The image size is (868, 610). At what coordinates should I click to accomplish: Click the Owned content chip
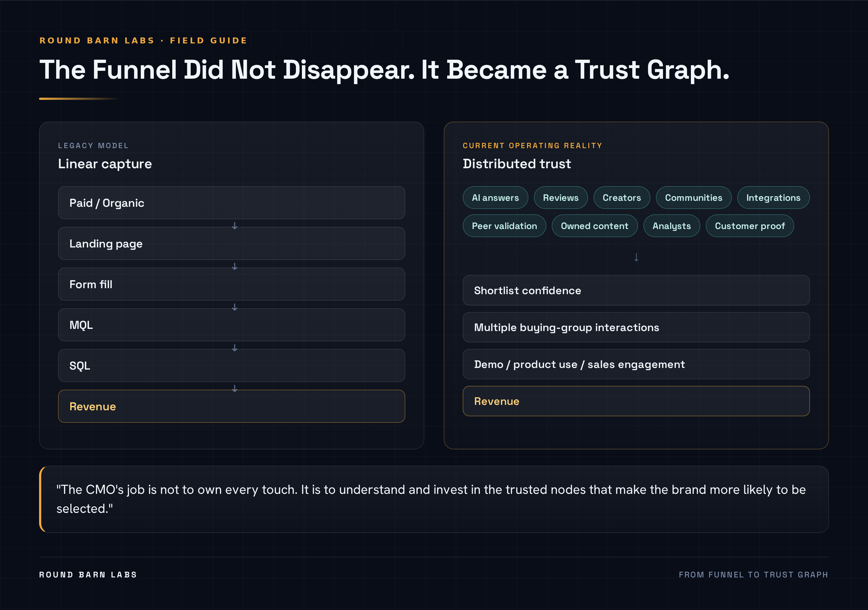(x=594, y=226)
